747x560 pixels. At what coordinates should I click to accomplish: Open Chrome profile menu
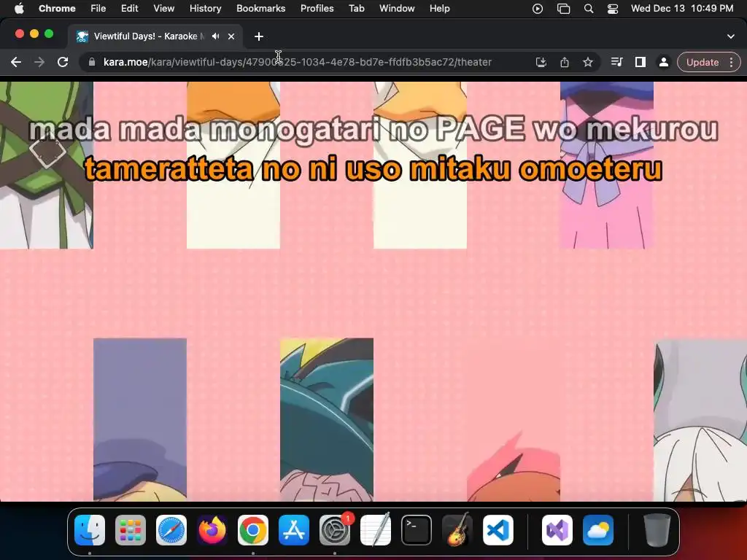click(664, 62)
